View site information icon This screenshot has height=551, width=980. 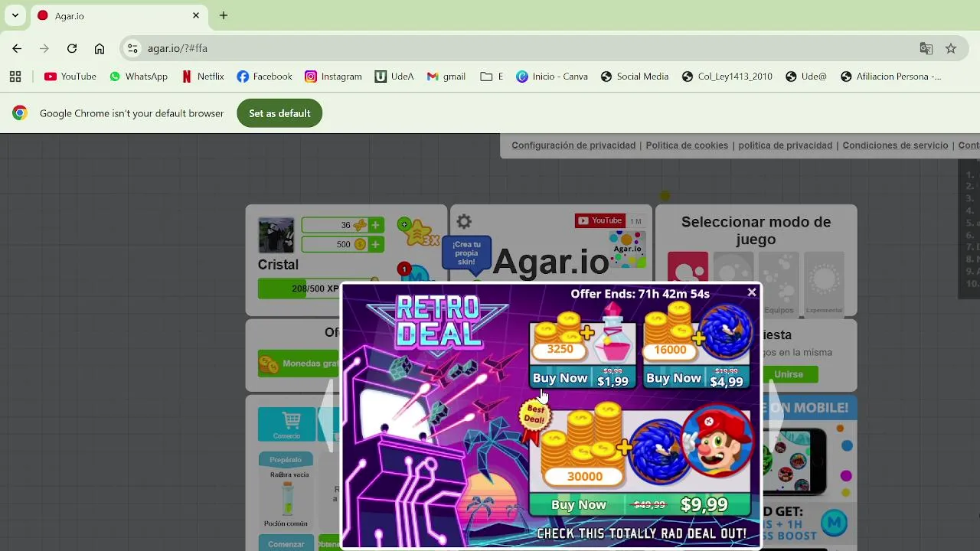132,48
